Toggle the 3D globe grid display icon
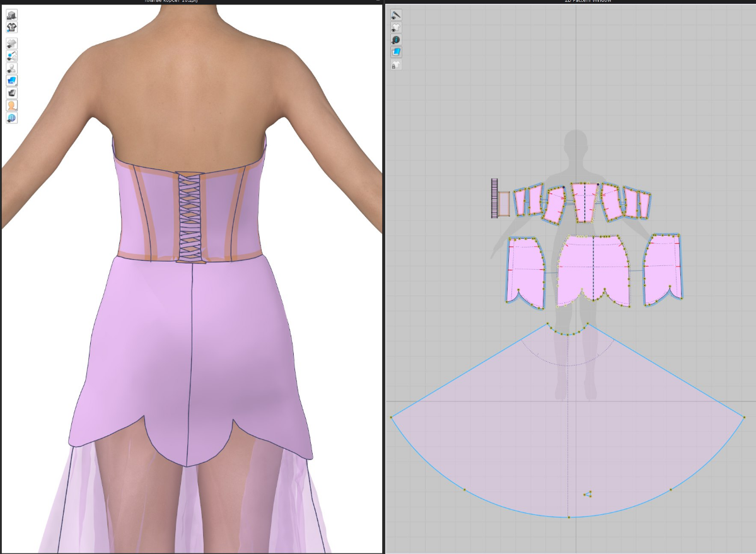 pyautogui.click(x=12, y=118)
